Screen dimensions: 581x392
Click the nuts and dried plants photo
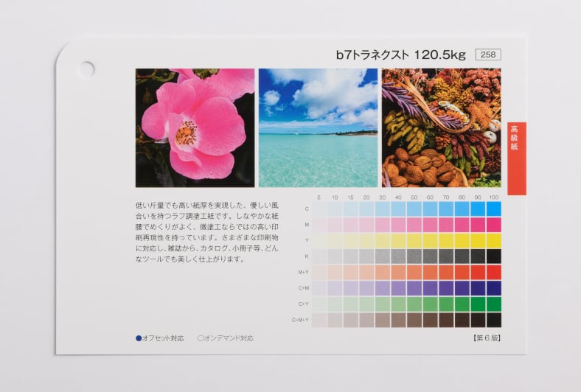[441, 127]
